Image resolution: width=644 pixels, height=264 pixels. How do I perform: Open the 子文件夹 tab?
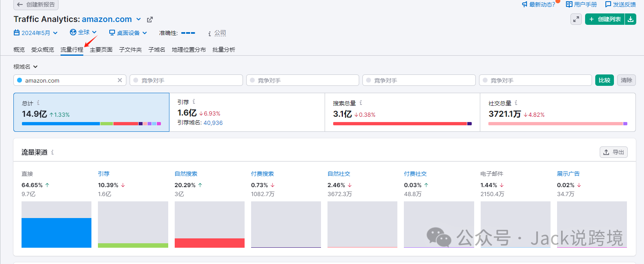130,50
